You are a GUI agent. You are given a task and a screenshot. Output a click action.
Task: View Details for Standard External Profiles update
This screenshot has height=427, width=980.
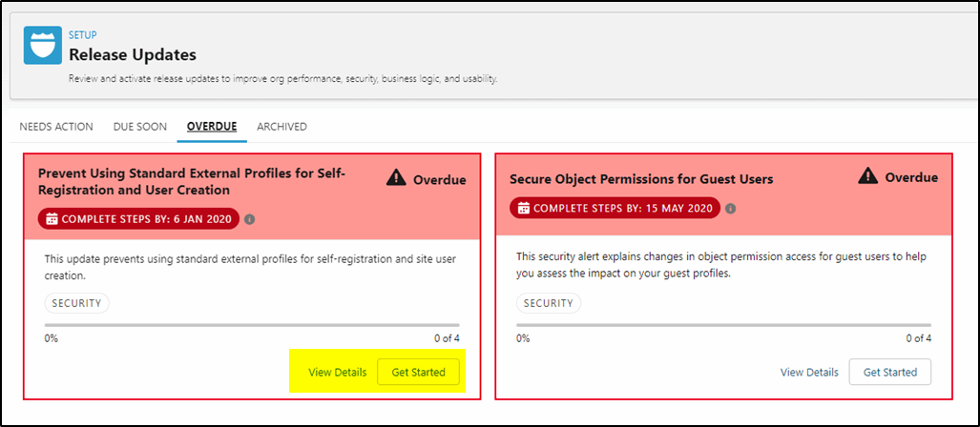(338, 373)
